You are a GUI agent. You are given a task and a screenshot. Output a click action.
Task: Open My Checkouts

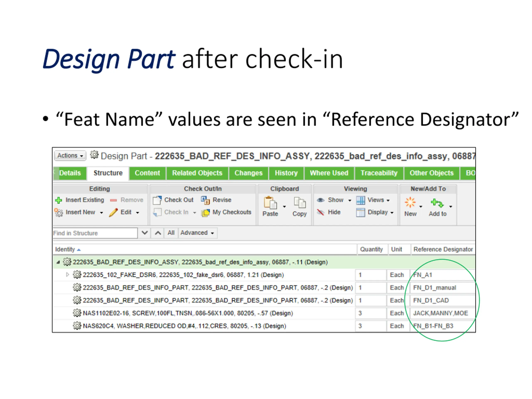pyautogui.click(x=227, y=212)
